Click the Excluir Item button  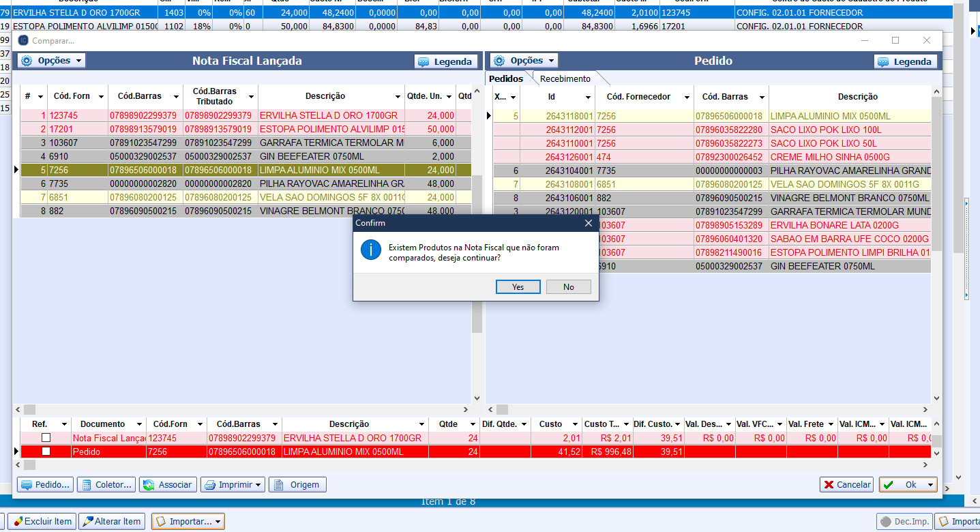pos(42,522)
